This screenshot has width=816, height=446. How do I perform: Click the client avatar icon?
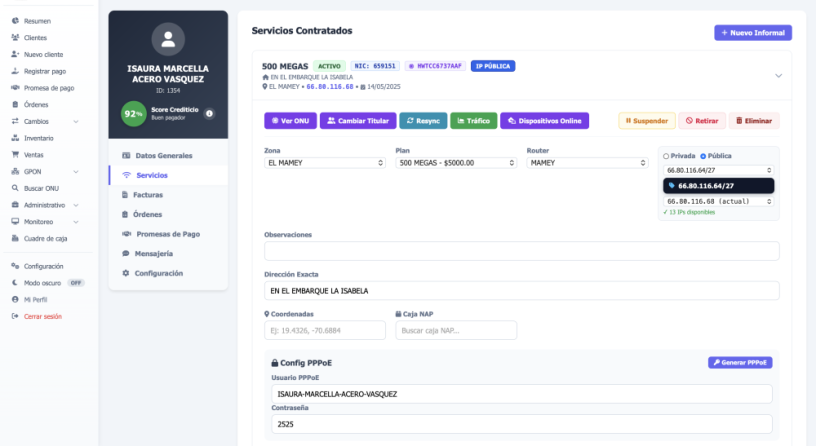pyautogui.click(x=168, y=39)
